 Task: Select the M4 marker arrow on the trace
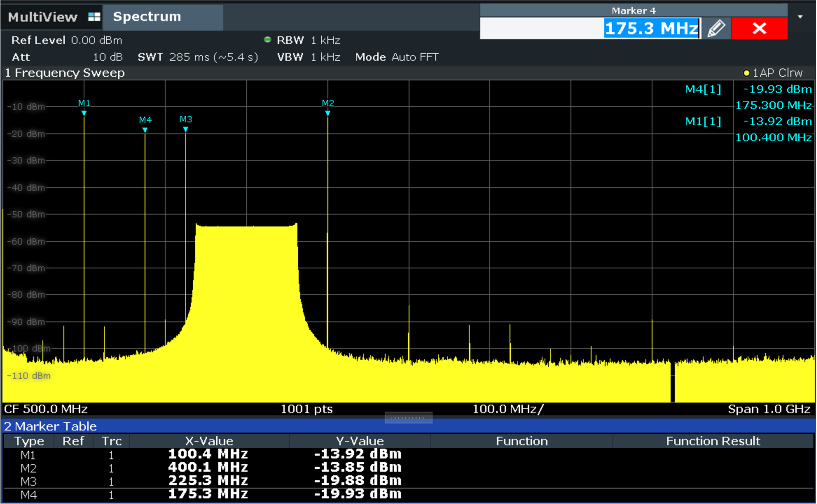(x=145, y=128)
